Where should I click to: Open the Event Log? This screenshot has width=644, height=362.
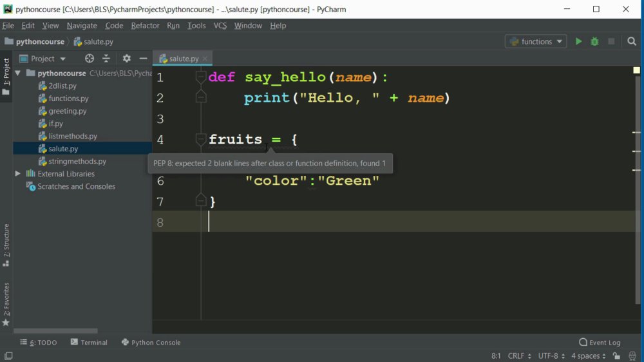tap(600, 342)
